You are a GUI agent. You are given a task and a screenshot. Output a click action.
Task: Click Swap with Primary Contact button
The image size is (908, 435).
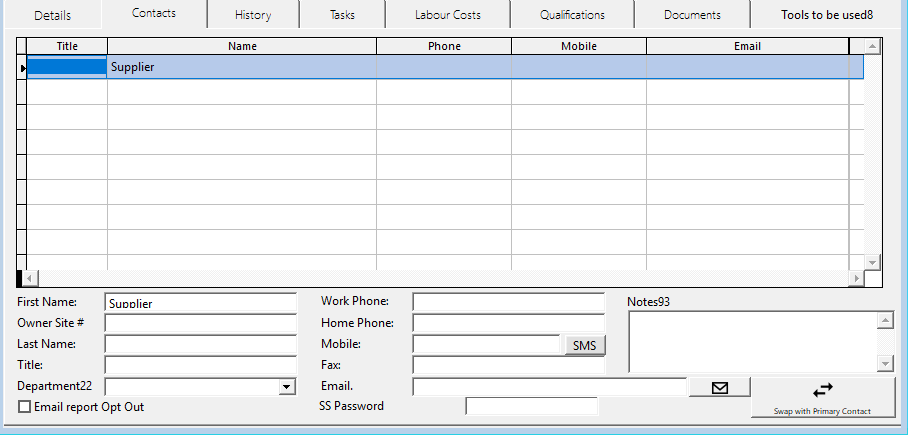tap(822, 397)
